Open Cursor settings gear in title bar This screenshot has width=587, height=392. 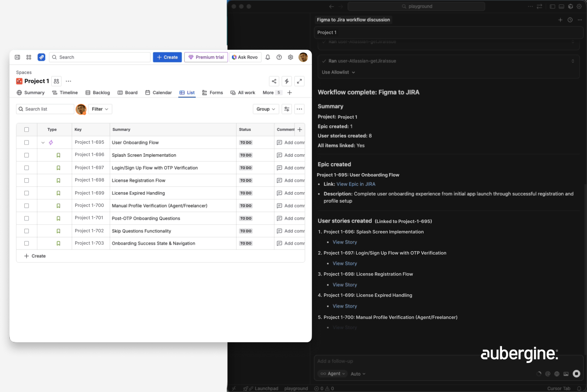[x=579, y=7]
